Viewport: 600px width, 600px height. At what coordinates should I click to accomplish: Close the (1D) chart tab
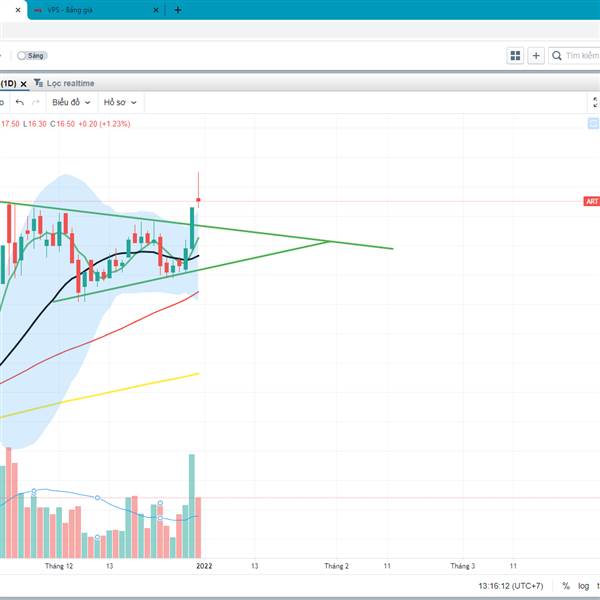23,84
